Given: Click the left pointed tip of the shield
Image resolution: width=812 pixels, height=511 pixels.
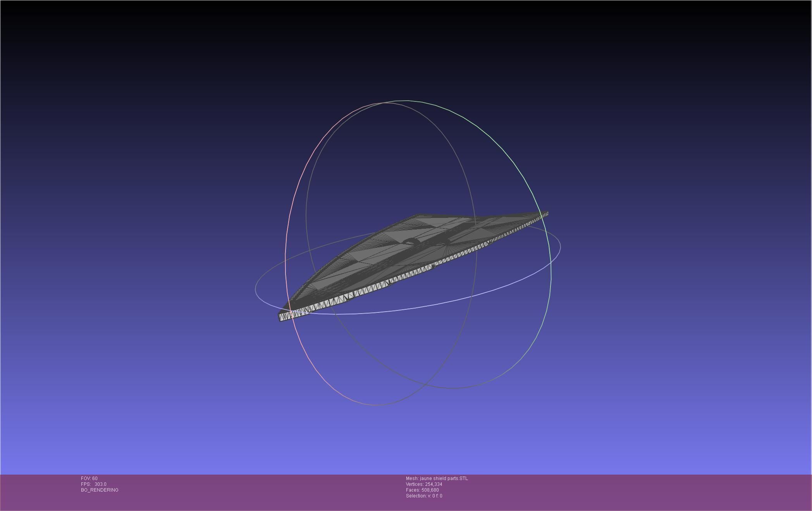Looking at the screenshot, I should (x=281, y=317).
